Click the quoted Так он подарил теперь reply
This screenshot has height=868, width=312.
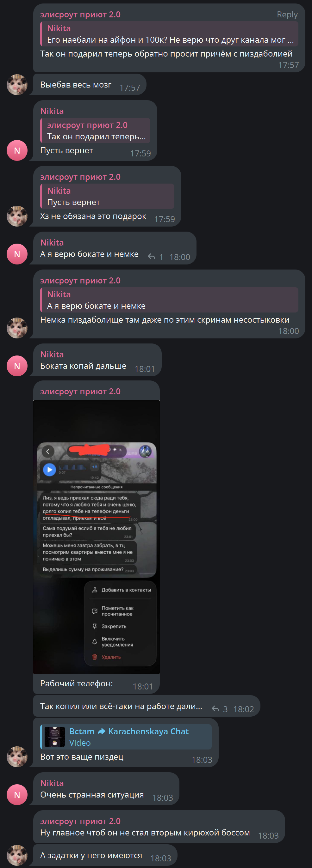tap(95, 131)
